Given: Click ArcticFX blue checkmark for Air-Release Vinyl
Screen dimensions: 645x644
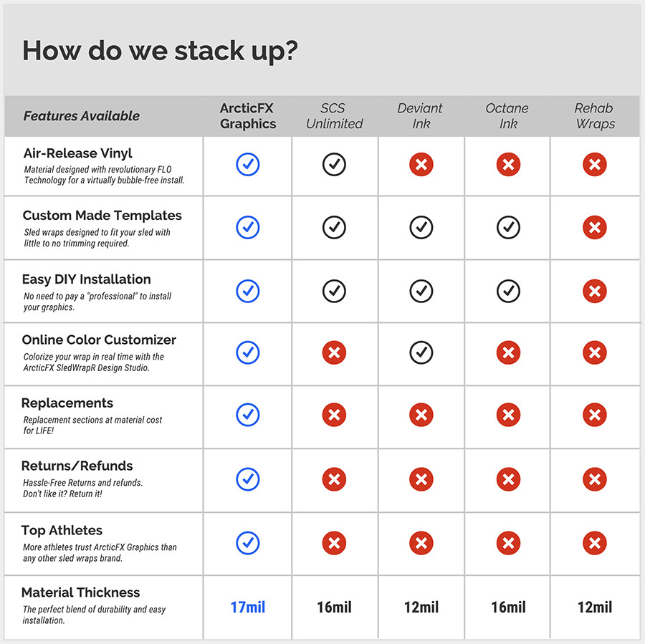Looking at the screenshot, I should [248, 165].
